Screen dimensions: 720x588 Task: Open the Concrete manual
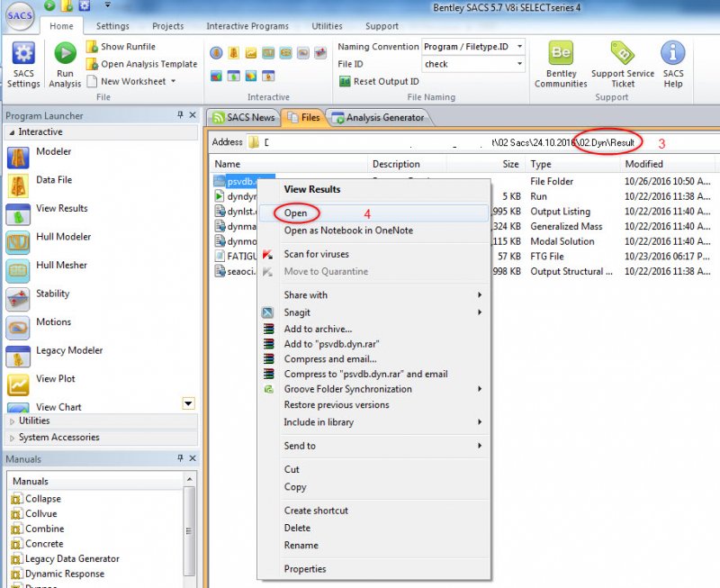(x=37, y=544)
